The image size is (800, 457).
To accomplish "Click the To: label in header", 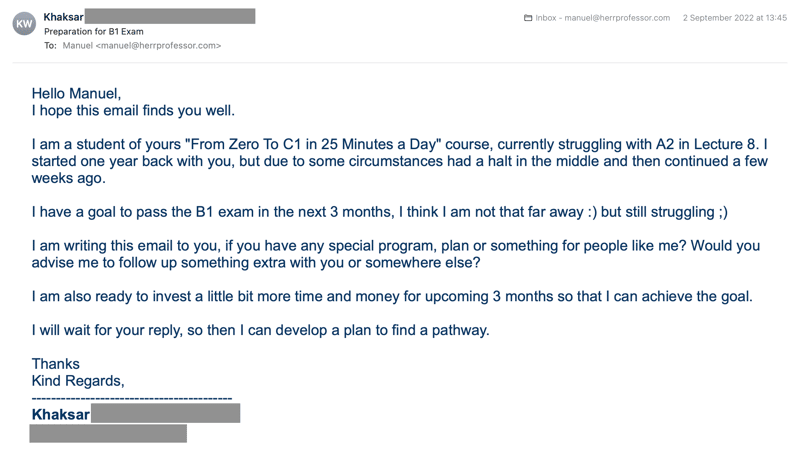I will [50, 45].
